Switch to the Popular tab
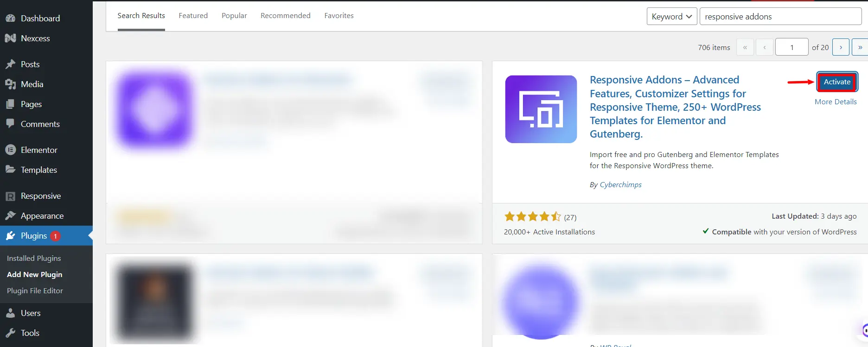The height and width of the screenshot is (347, 868). click(234, 16)
